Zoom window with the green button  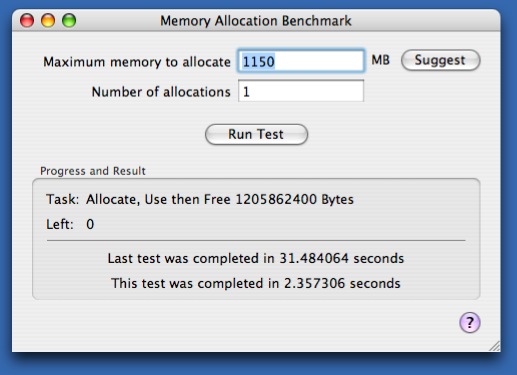click(x=69, y=20)
